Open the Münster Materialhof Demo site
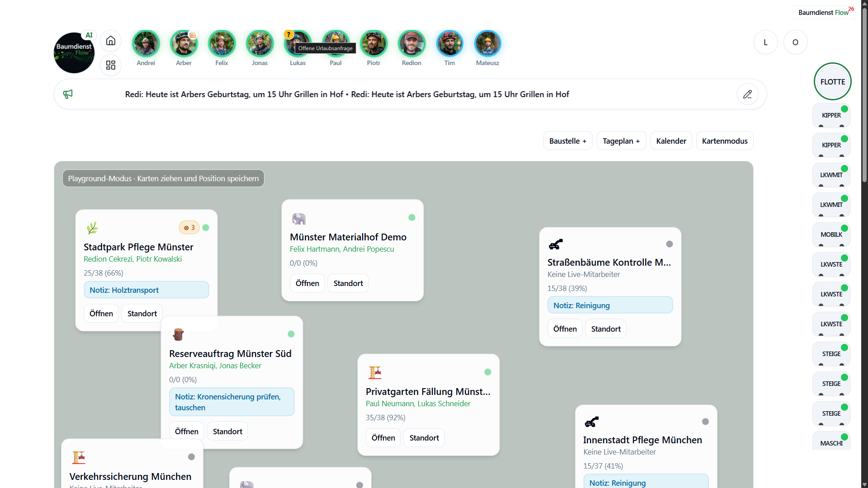868x488 pixels. pyautogui.click(x=307, y=283)
